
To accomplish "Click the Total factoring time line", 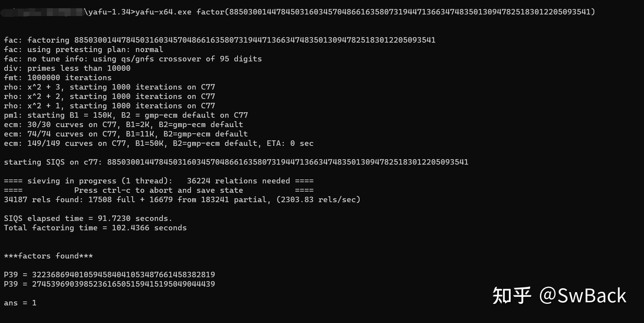I will pos(95,228).
